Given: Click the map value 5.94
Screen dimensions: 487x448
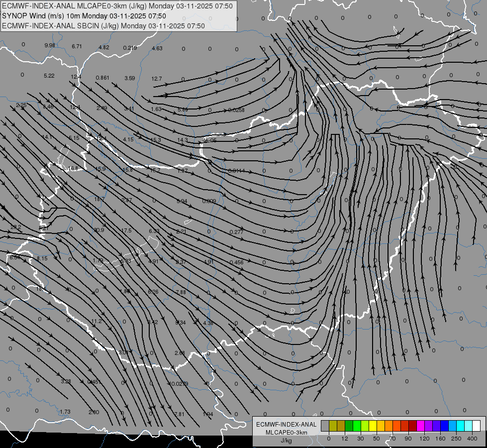Looking at the screenshot, I should (x=182, y=201).
